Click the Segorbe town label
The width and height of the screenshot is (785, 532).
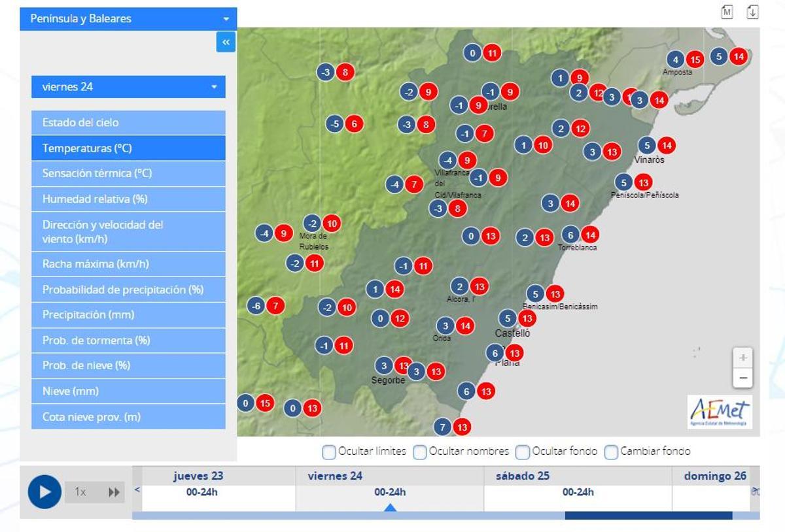point(389,380)
